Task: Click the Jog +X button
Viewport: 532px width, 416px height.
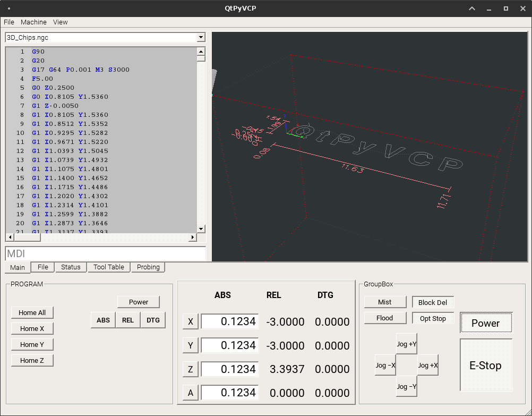Action: tap(428, 366)
